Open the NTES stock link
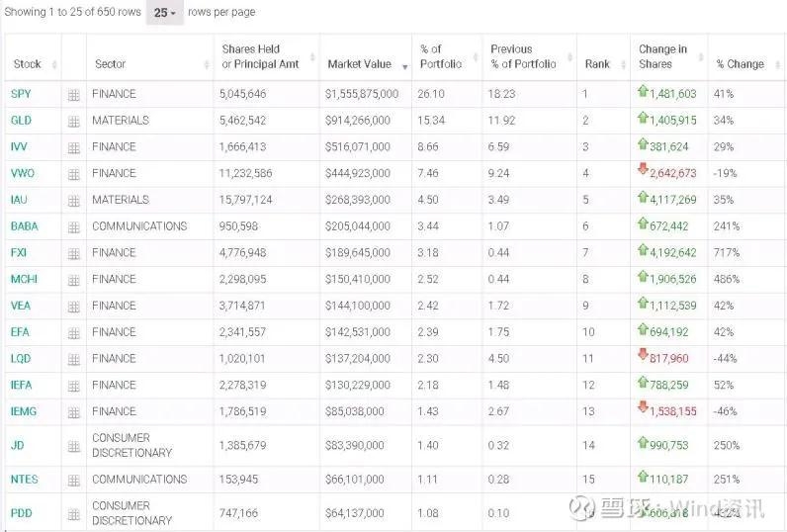 24,480
